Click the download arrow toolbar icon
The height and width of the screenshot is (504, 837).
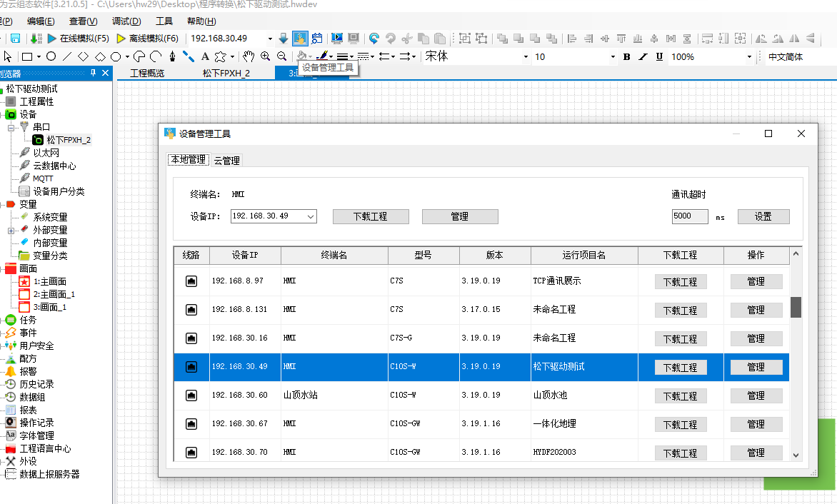click(x=284, y=39)
